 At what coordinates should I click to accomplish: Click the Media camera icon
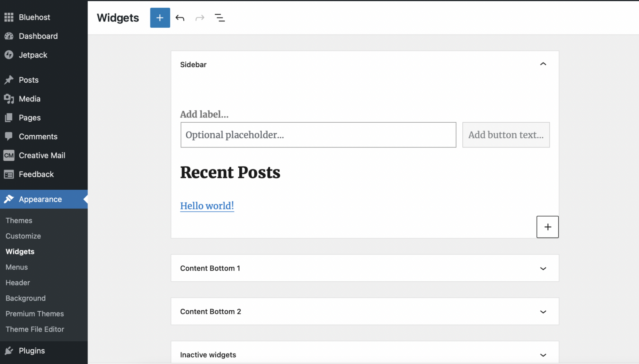9,99
